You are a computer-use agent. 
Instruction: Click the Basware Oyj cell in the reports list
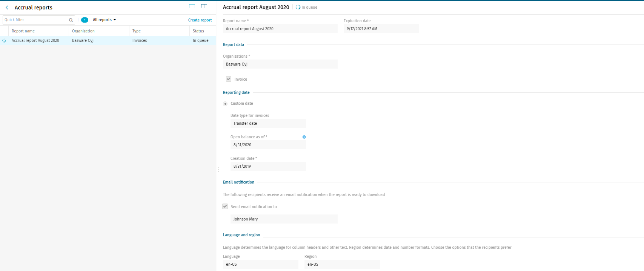coord(83,41)
